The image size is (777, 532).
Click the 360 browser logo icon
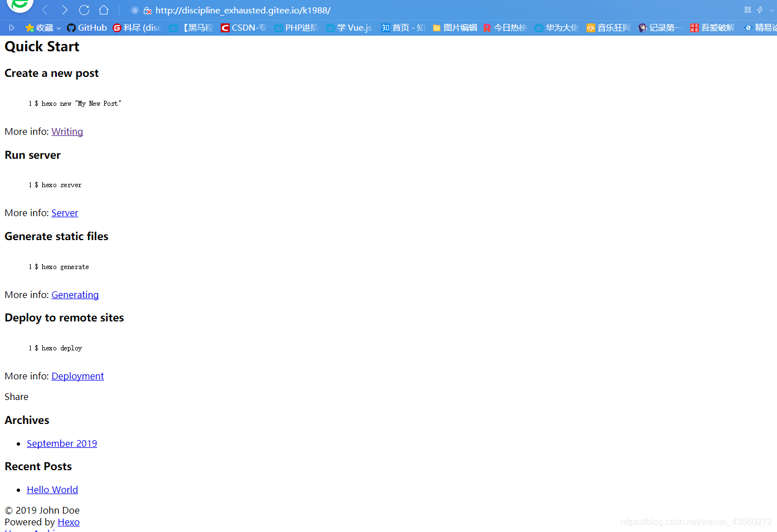coord(20,5)
